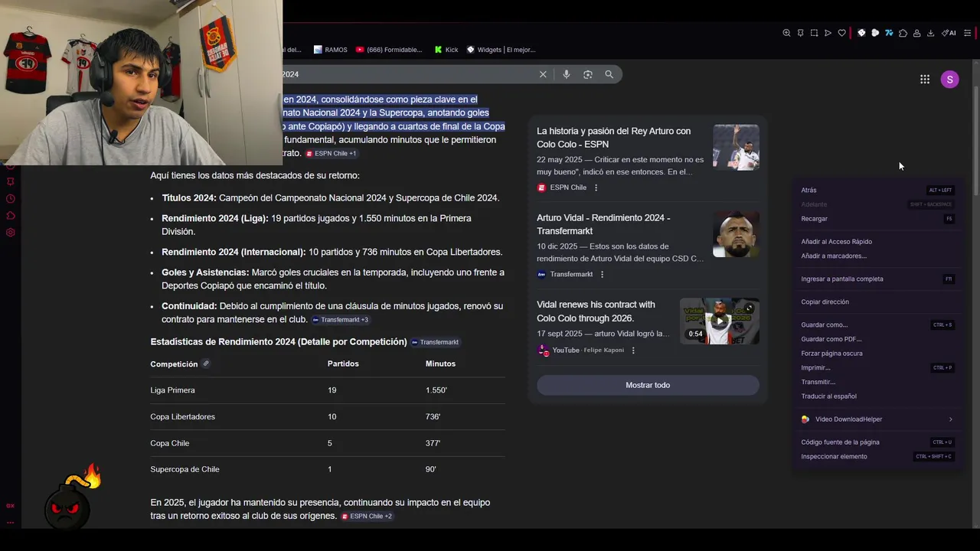Open 'Vidal renews his contract' video link
This screenshot has height=551, width=980.
click(x=596, y=311)
